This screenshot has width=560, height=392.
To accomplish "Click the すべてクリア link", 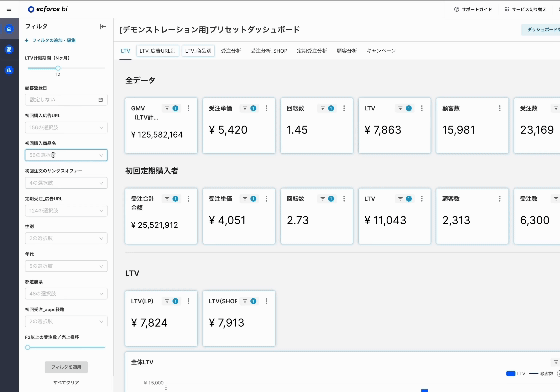I will [x=66, y=382].
